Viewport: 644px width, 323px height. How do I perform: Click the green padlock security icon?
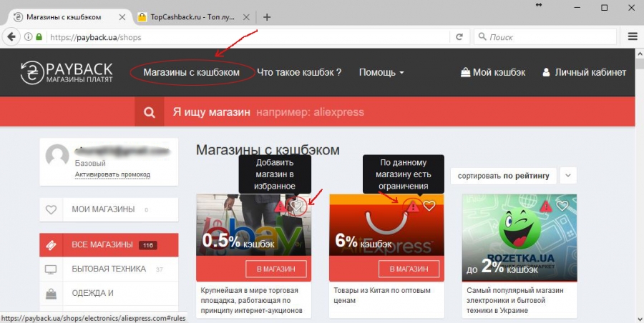pyautogui.click(x=39, y=37)
